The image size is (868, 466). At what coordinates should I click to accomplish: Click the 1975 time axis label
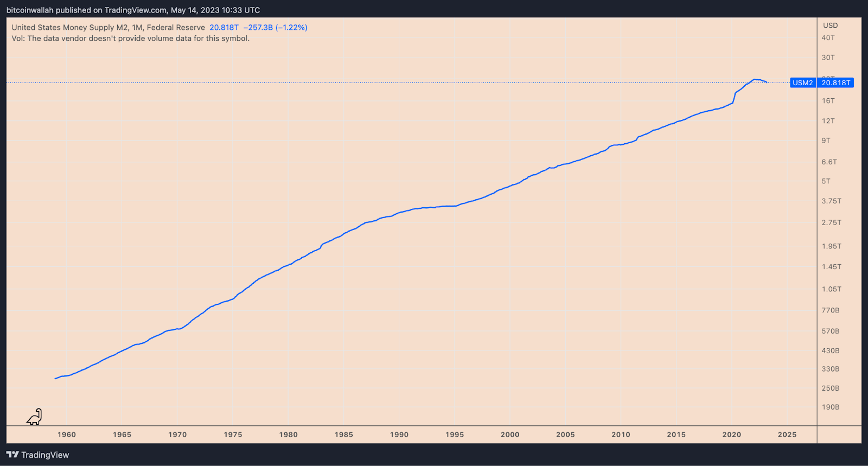click(x=233, y=435)
